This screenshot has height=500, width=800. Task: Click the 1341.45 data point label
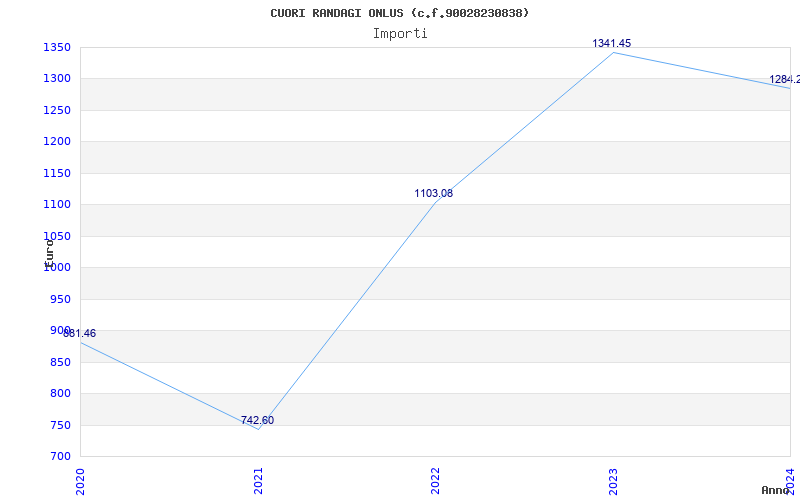click(x=612, y=43)
